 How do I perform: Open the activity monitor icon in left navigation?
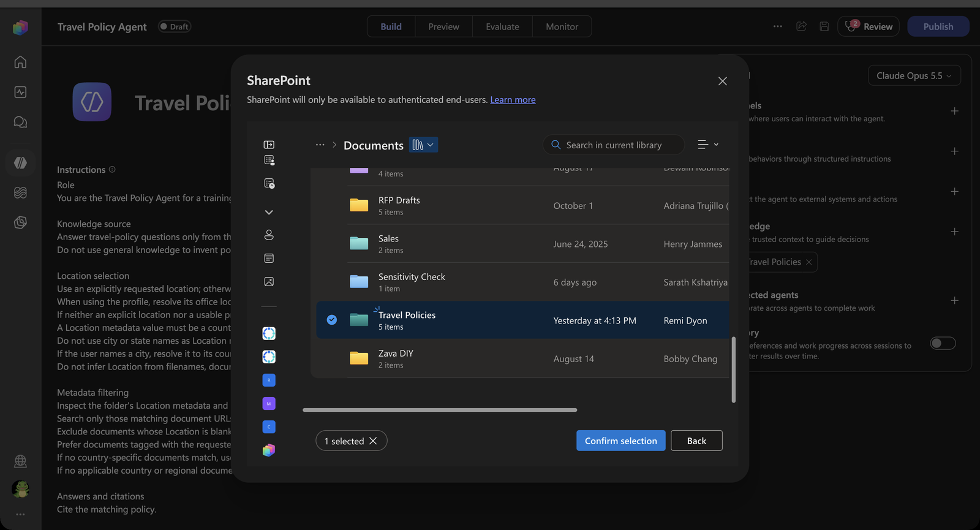coord(20,92)
